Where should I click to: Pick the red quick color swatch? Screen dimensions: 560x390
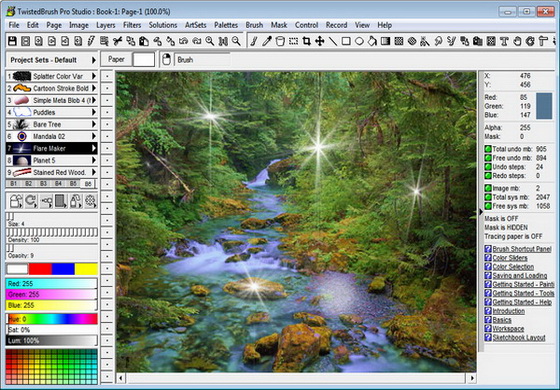40,269
